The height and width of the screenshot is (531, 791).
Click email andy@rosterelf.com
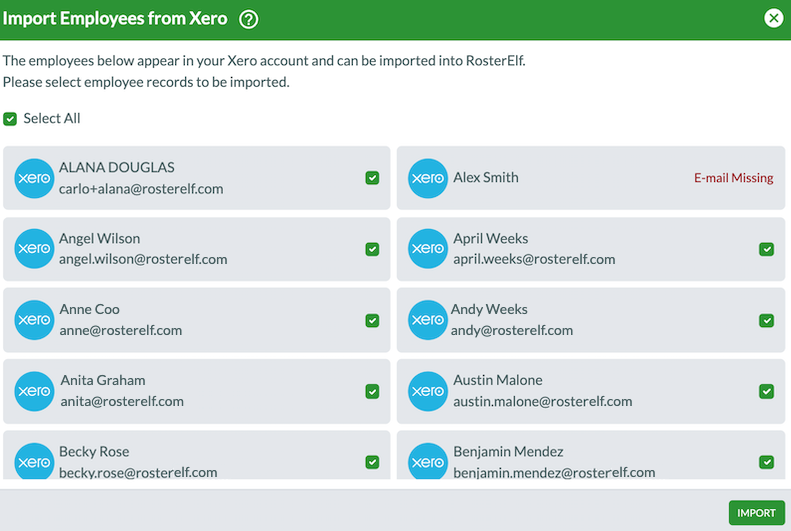[512, 330]
